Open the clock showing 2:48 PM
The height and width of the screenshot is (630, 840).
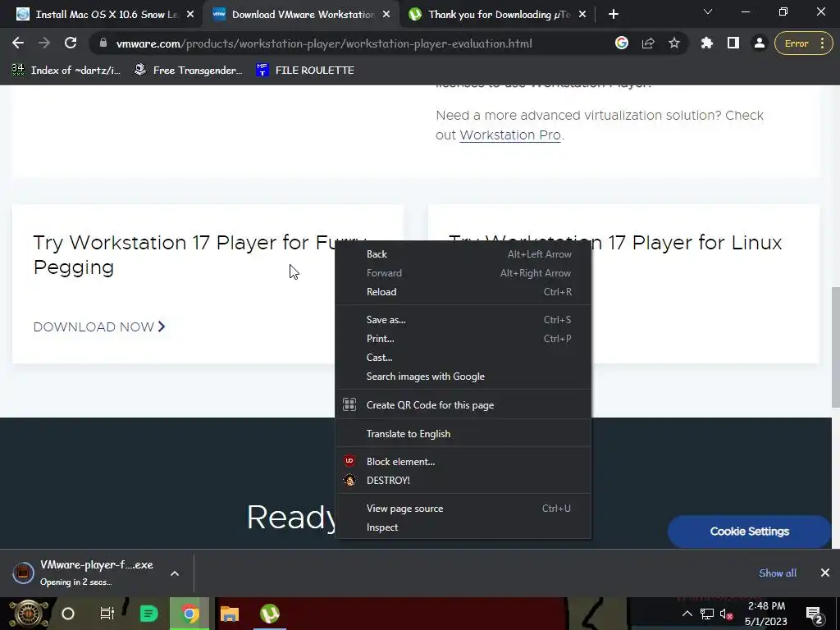[x=766, y=614]
